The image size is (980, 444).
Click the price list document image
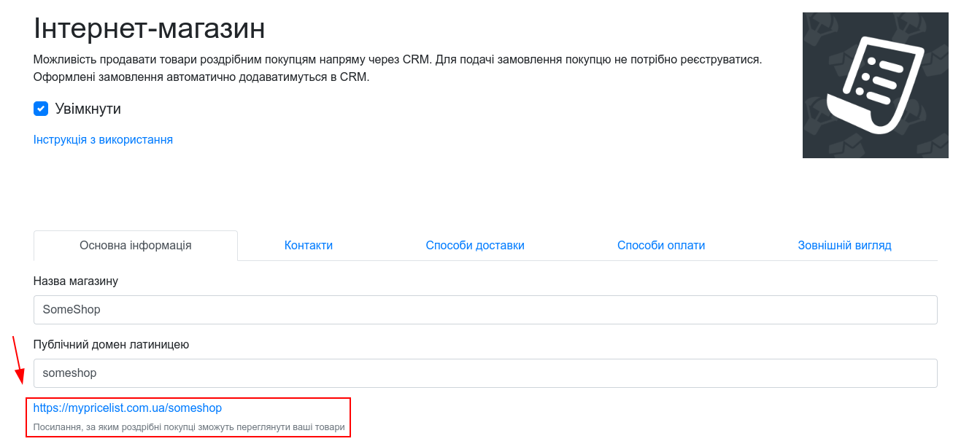point(876,85)
